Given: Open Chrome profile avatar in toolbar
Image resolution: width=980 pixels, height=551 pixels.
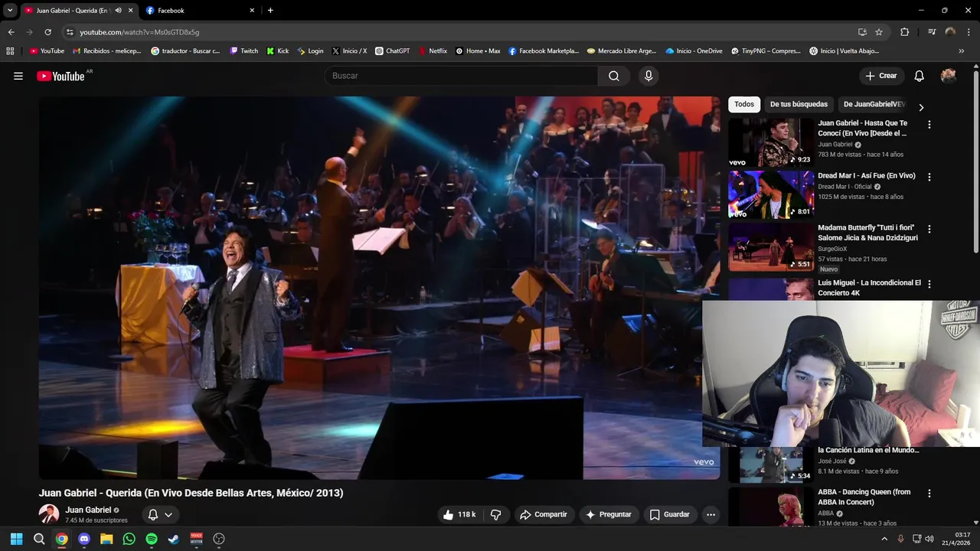Looking at the screenshot, I should coord(950,32).
